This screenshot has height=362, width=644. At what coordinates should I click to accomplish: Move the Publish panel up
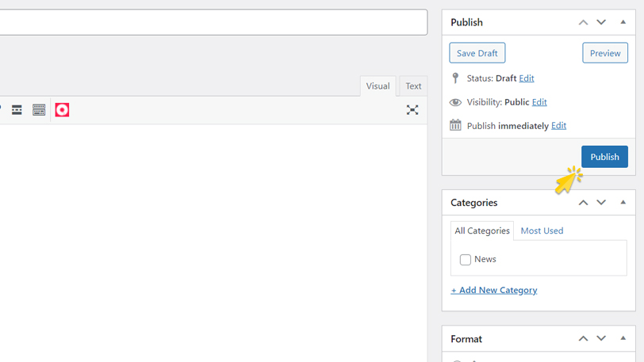point(583,22)
